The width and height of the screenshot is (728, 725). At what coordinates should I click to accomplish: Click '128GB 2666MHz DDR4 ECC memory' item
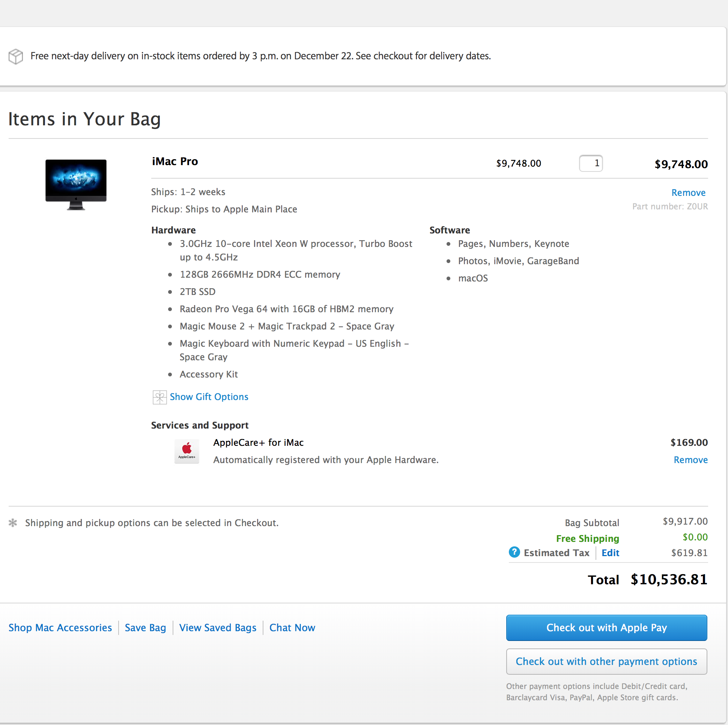pos(260,274)
